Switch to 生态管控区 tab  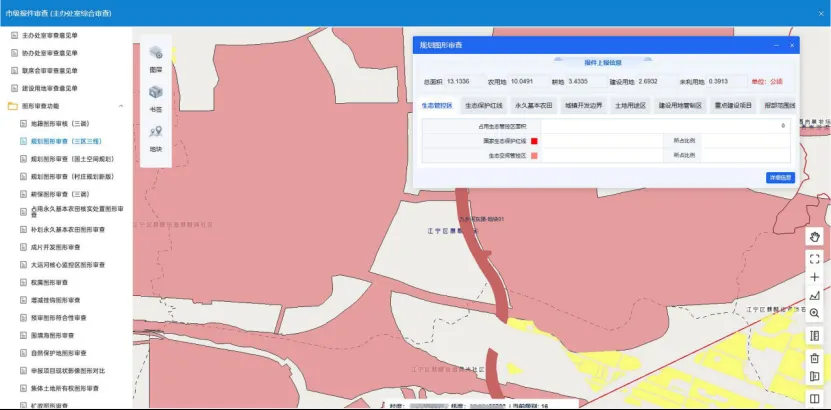pos(437,105)
